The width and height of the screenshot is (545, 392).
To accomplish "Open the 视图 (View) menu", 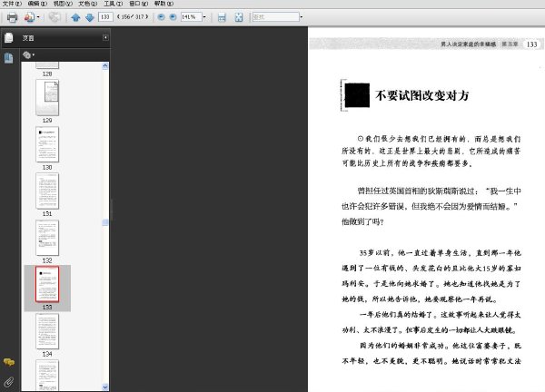I will point(63,4).
